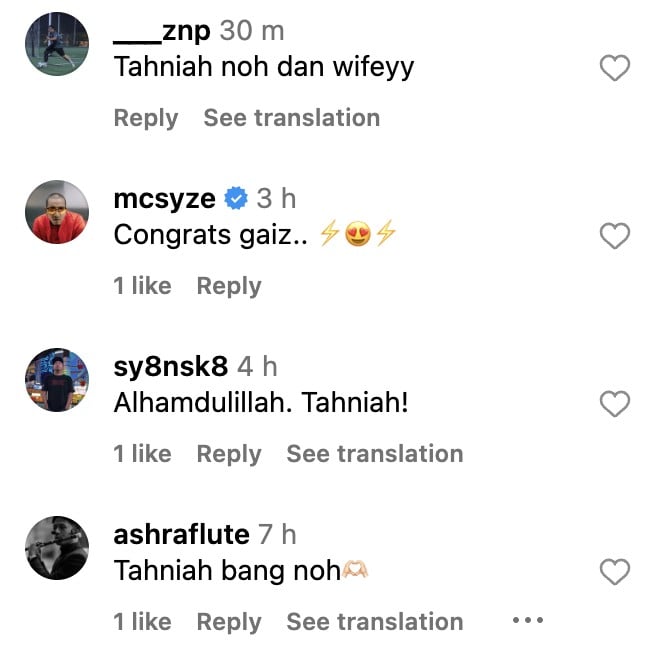
Task: Open mcsyze profile avatar
Action: point(57,212)
